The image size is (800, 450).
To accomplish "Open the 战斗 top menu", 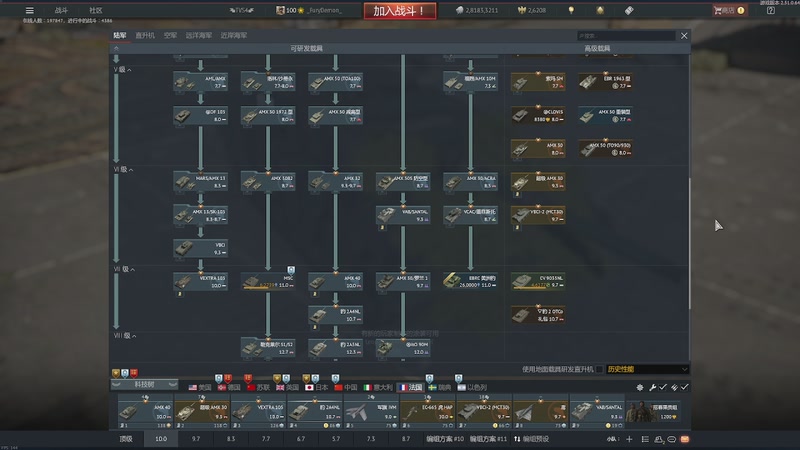I will [x=61, y=10].
